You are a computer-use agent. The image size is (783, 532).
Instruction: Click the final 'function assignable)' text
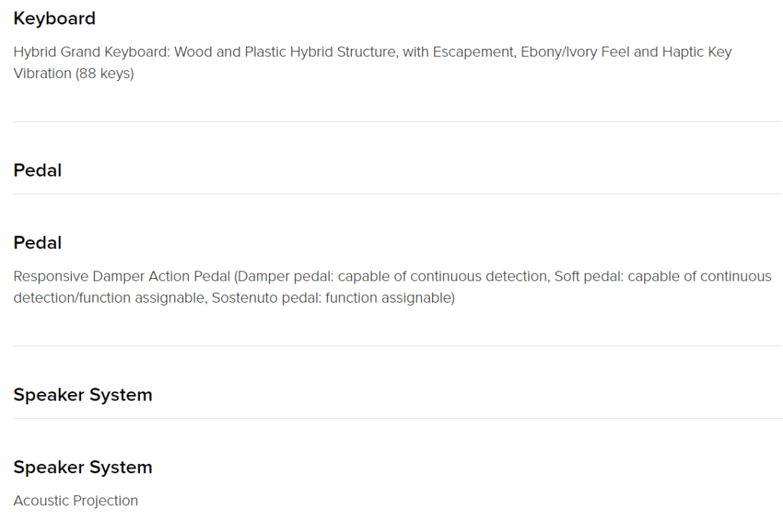(x=390, y=298)
